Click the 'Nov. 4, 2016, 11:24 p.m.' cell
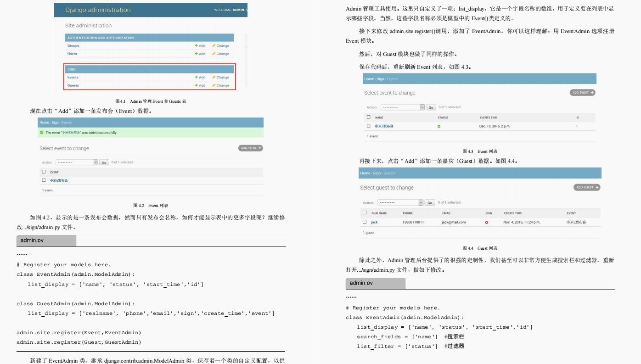Screen dimensions: 641x364 point(522,222)
